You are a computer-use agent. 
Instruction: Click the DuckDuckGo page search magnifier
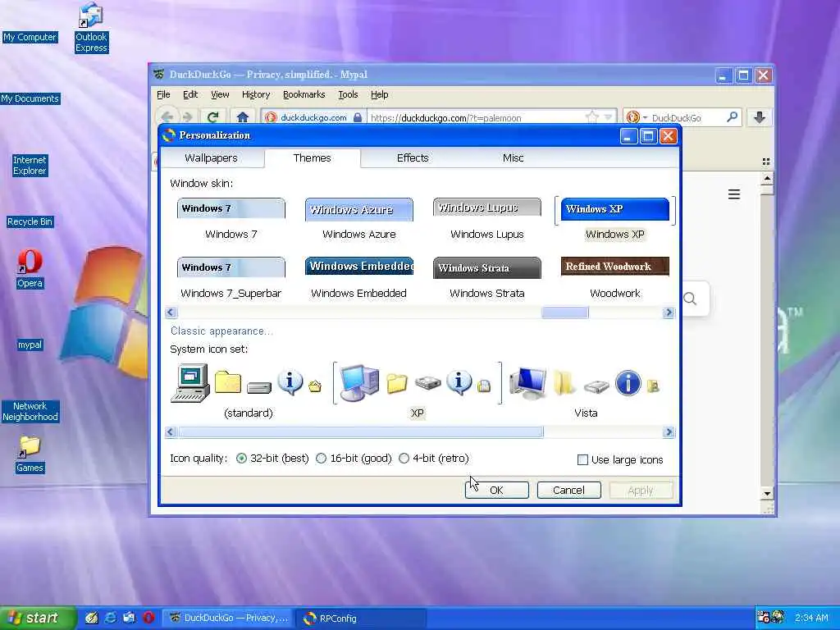(x=691, y=299)
